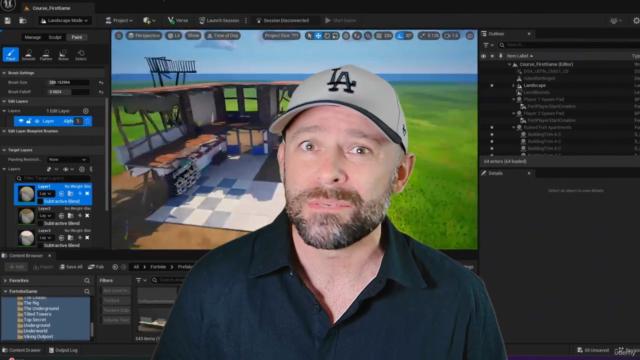Open the content browse icon beside Save
This screenshot has height=360, width=640.
pos(23,20)
